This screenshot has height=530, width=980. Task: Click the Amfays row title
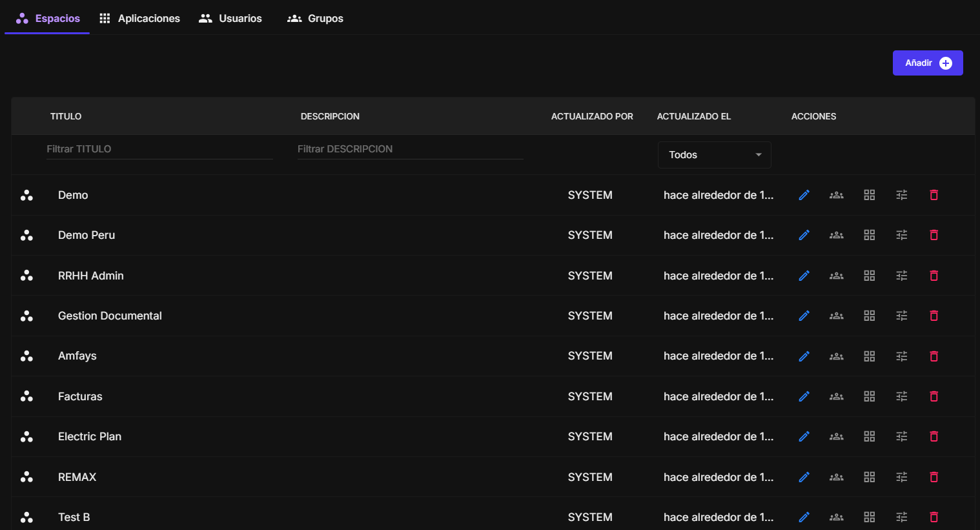[77, 356]
